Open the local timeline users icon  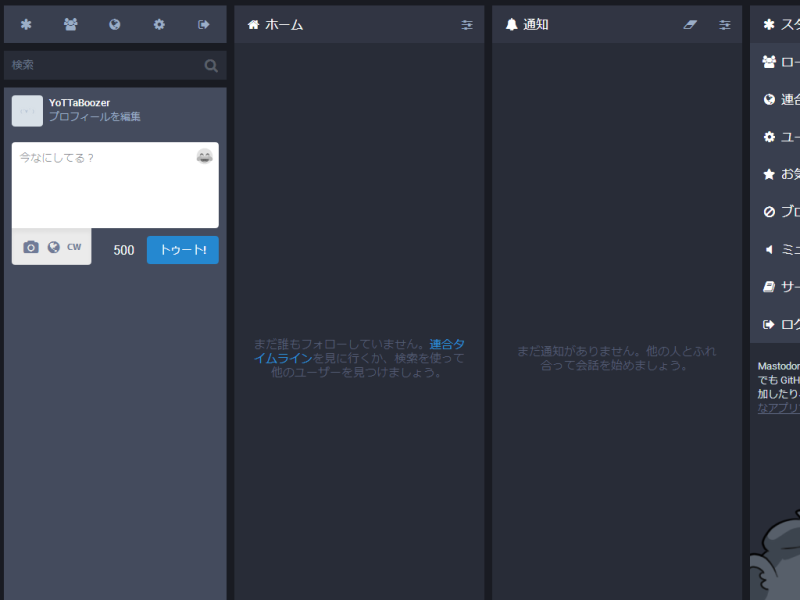[x=70, y=24]
